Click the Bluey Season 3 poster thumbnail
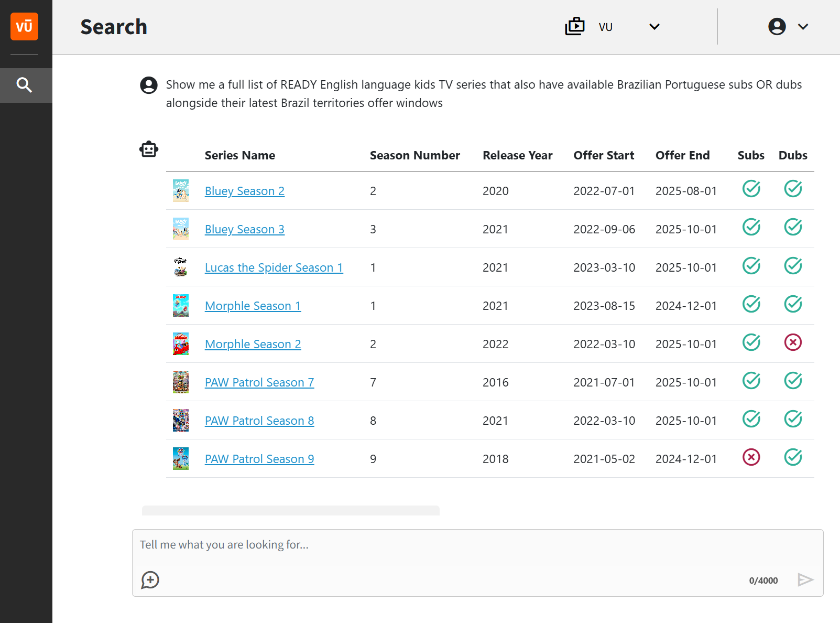 [181, 229]
